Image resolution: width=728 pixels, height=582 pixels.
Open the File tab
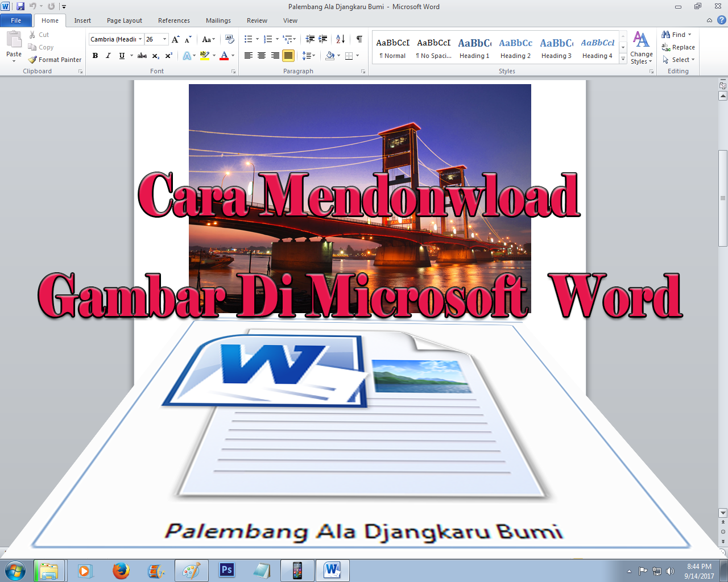(x=16, y=20)
